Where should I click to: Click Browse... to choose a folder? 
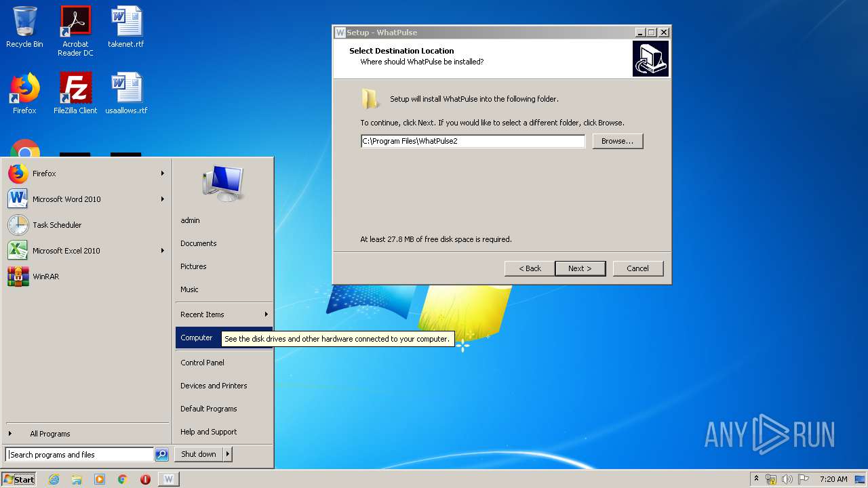[x=618, y=141]
